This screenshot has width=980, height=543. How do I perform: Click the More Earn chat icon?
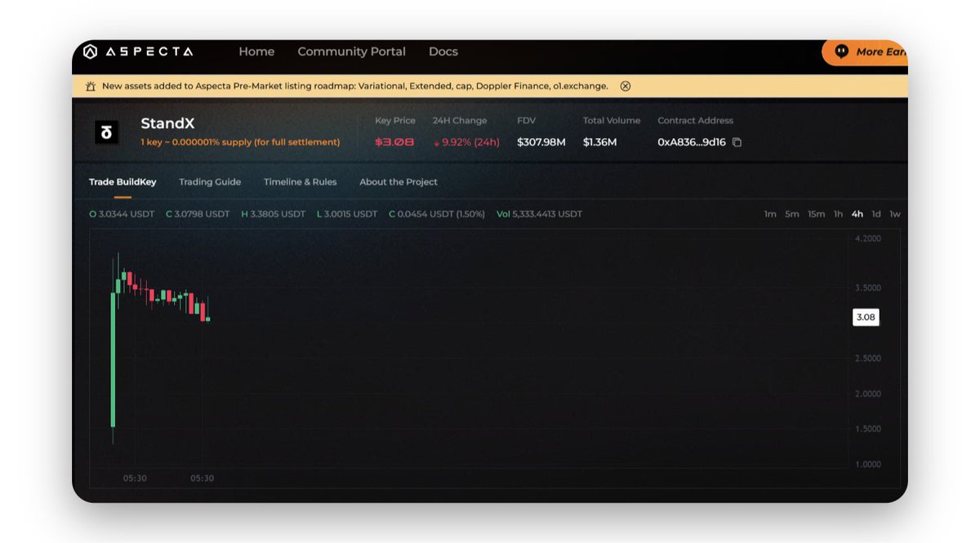(x=841, y=51)
